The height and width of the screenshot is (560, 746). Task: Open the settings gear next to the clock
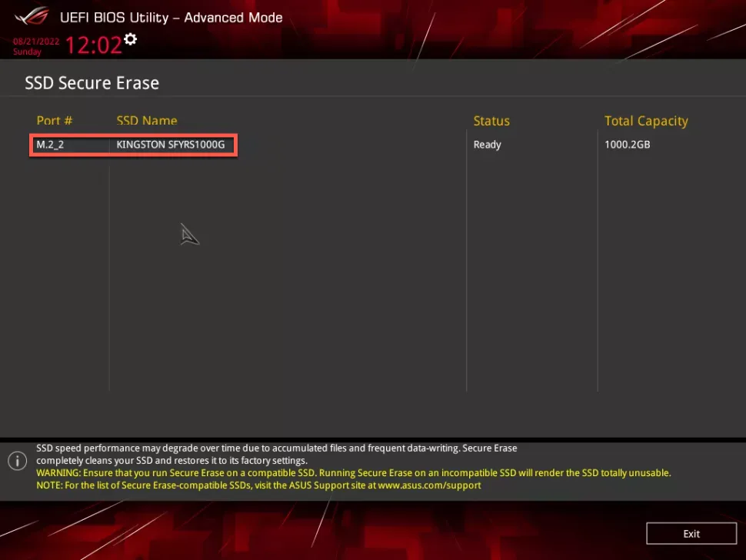pos(131,39)
